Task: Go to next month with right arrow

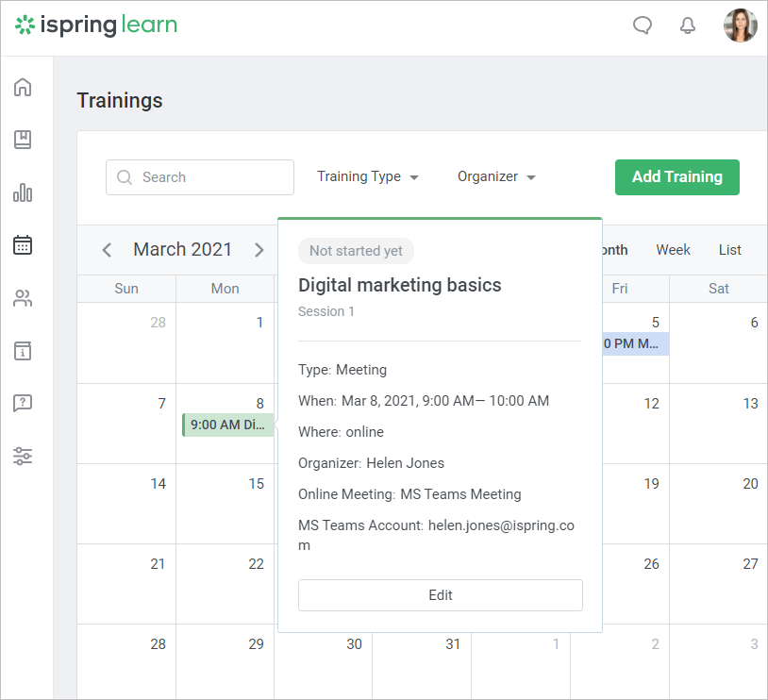Action: [259, 250]
